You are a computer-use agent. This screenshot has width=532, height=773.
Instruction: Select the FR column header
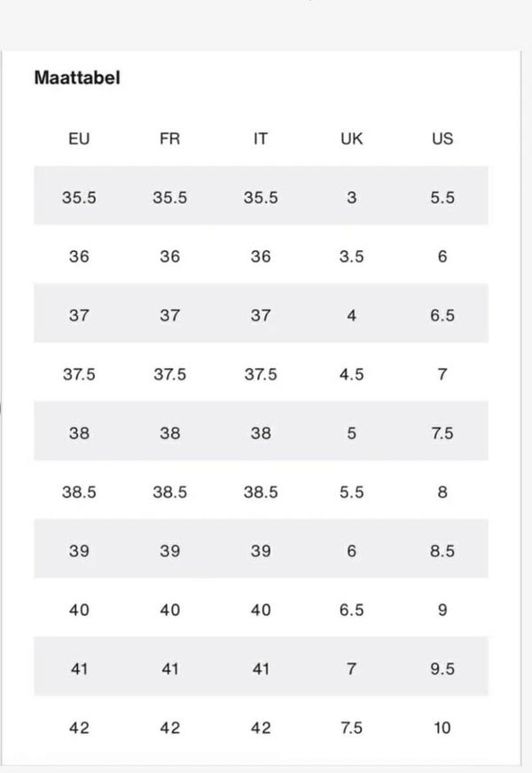(169, 138)
